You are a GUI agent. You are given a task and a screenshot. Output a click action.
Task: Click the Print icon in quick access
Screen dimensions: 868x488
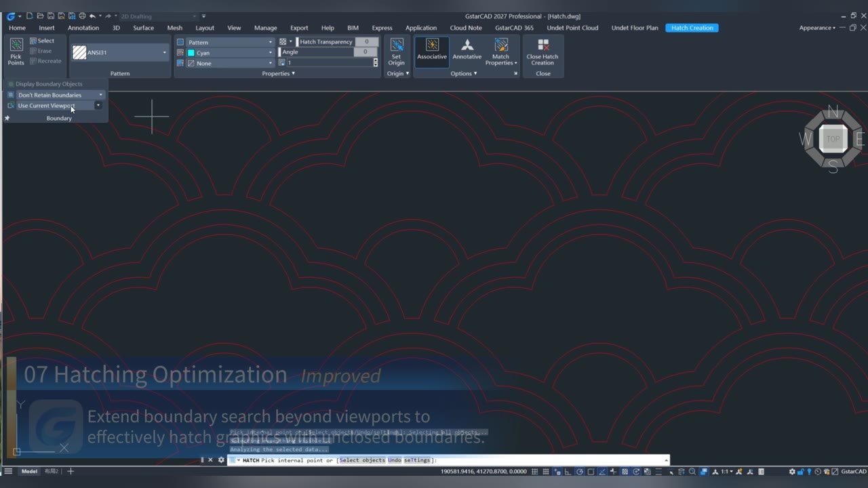[x=82, y=16]
